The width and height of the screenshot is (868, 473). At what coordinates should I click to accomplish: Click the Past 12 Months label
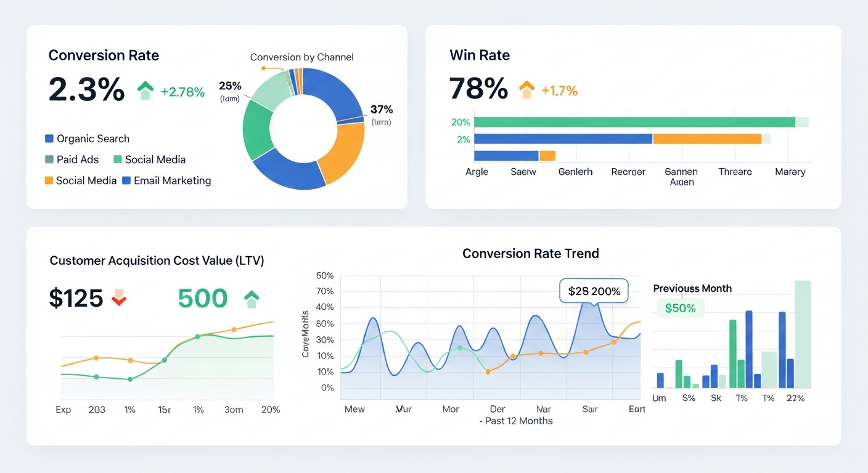517,421
